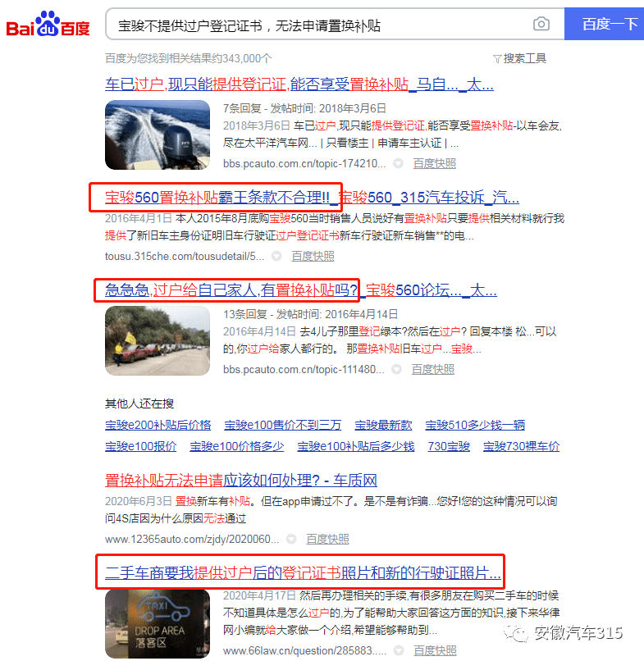Search related 宝骏730裸车价
644x661 pixels.
pos(521,446)
